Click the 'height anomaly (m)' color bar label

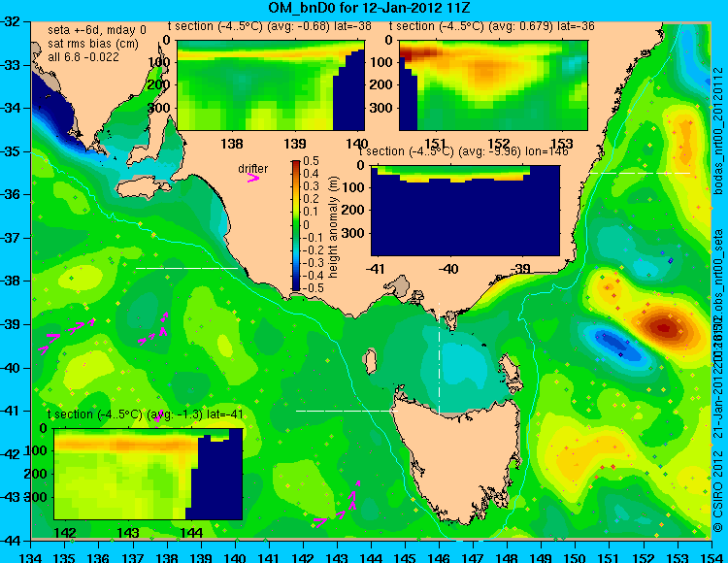click(x=333, y=227)
